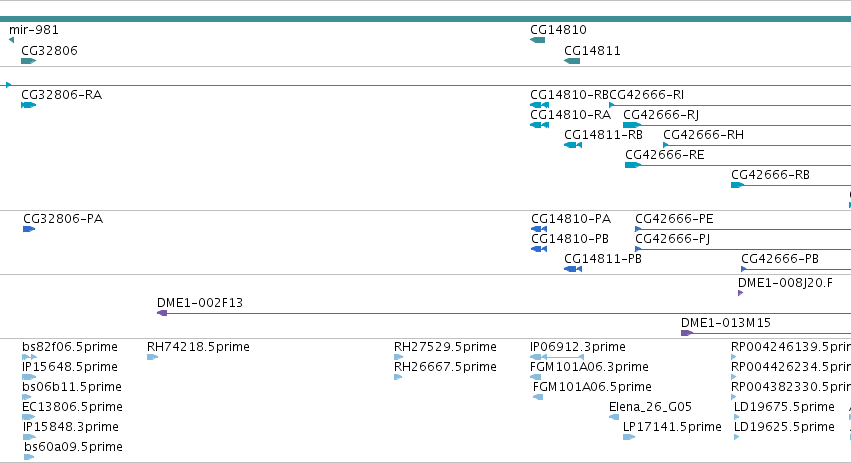Viewport: 851px width, 463px height.
Task: Click the DME1-002F13 purple feature arrowhead
Action: 162,313
